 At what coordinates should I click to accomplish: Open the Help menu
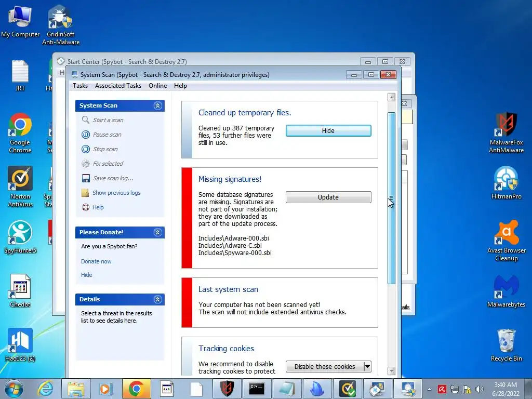(x=180, y=86)
